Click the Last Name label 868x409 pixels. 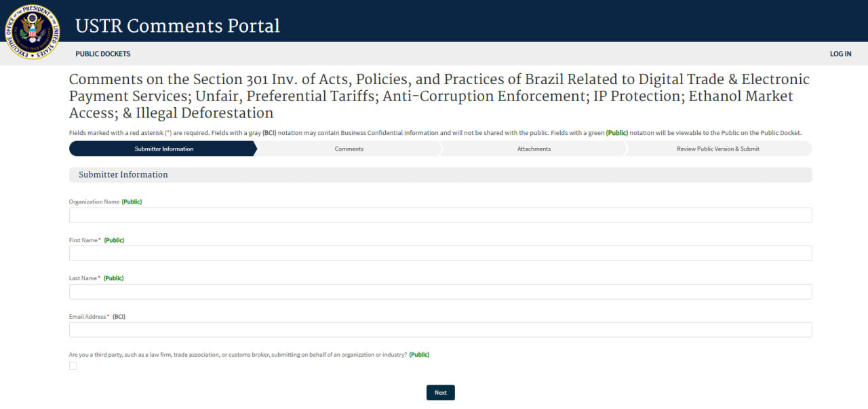pyautogui.click(x=83, y=278)
